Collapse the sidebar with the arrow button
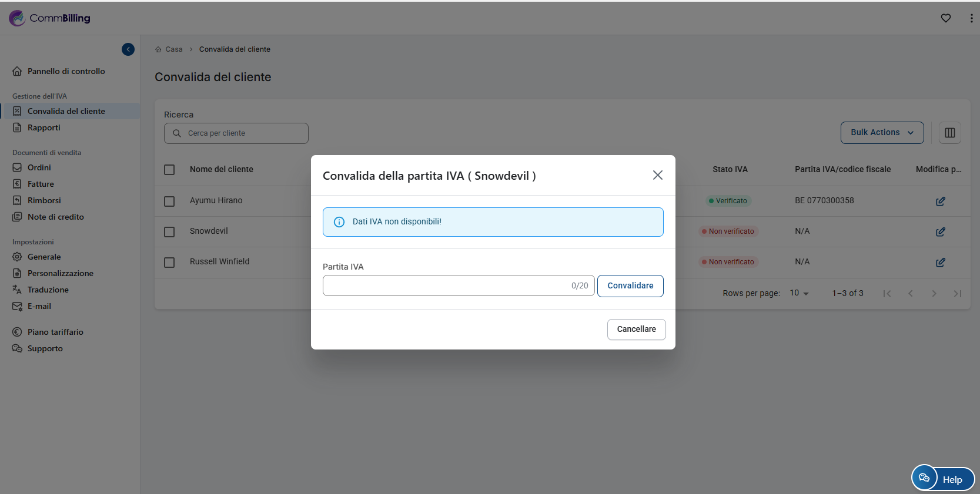 tap(128, 49)
